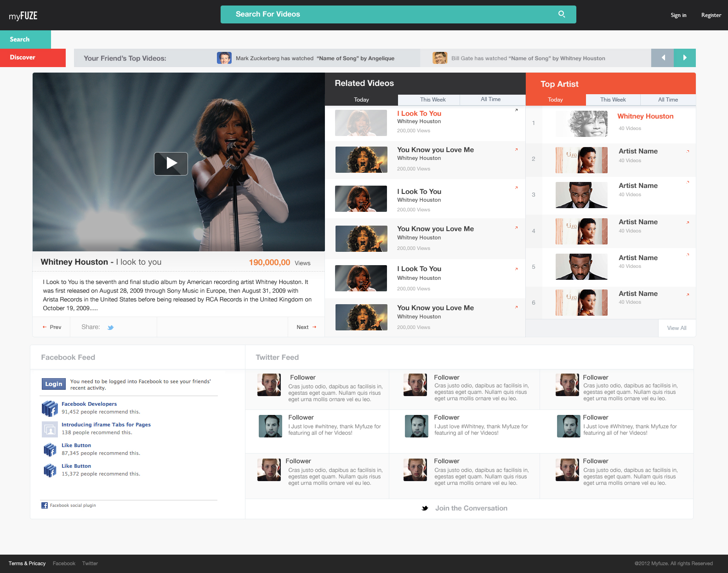Click the search magnifier icon
The image size is (728, 573).
(x=562, y=14)
